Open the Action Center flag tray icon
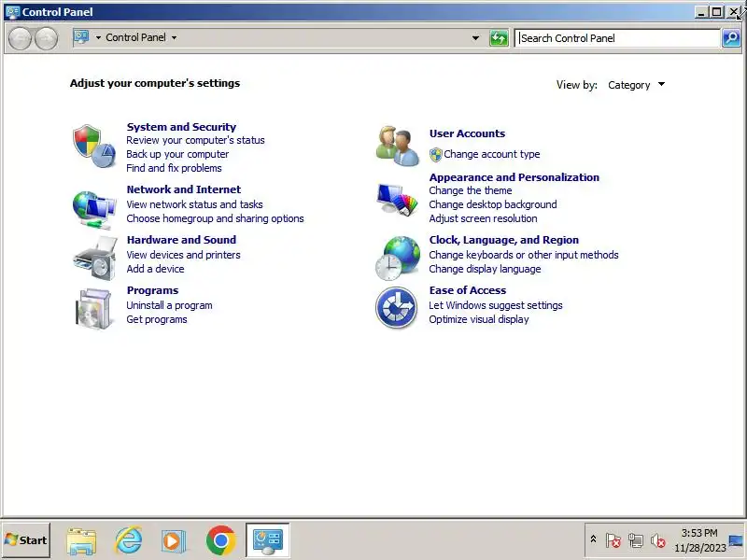 [x=613, y=540]
